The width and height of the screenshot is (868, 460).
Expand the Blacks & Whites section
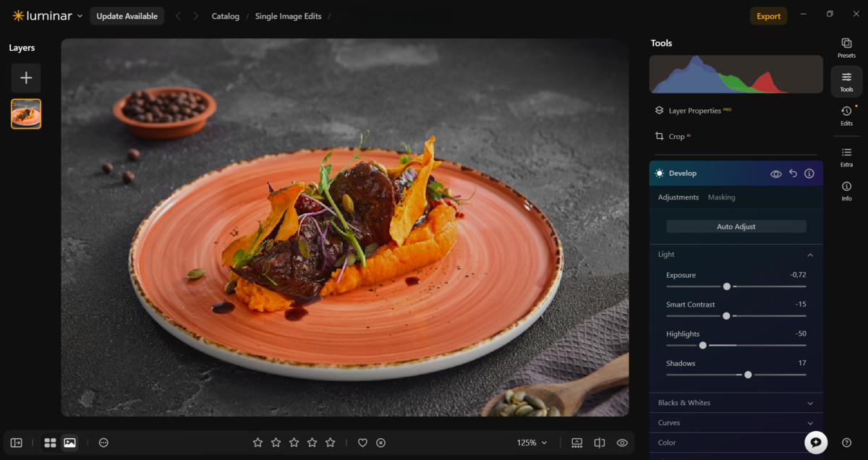(x=736, y=403)
